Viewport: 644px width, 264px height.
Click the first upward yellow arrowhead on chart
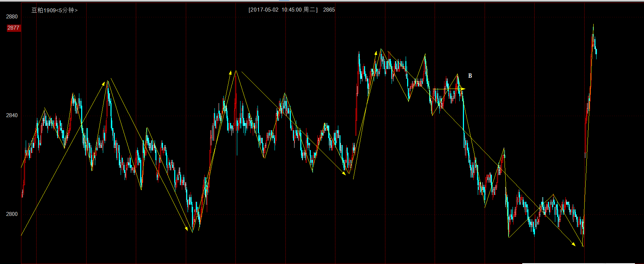coord(103,84)
